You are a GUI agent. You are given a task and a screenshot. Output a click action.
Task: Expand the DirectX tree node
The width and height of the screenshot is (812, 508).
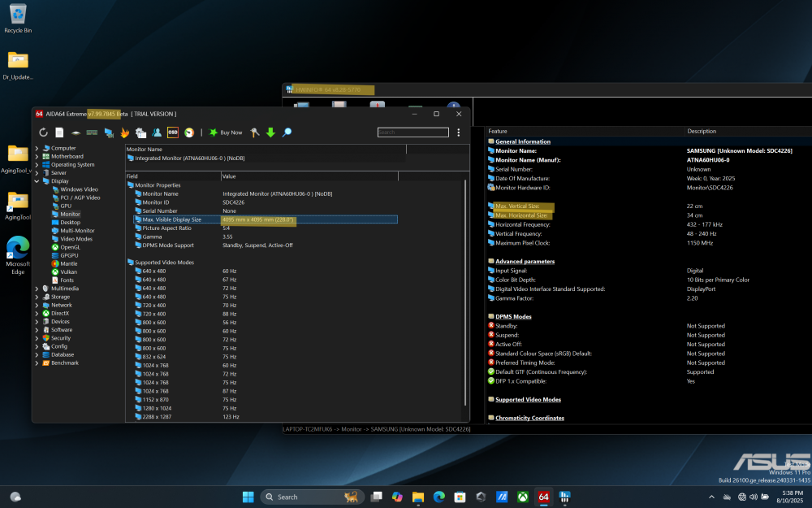tap(37, 314)
